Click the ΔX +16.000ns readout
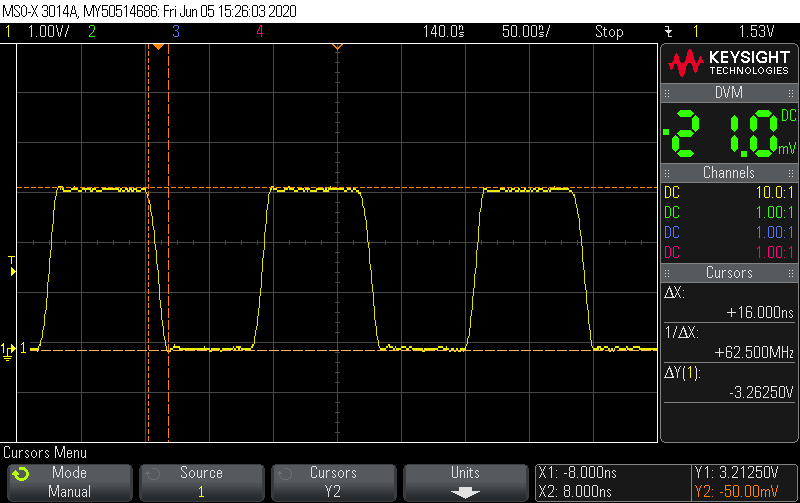The height and width of the screenshot is (503, 800). click(729, 303)
